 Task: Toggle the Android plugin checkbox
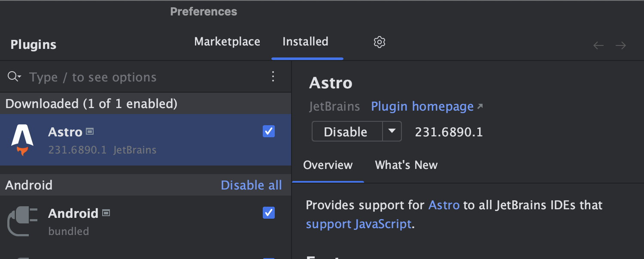(269, 213)
